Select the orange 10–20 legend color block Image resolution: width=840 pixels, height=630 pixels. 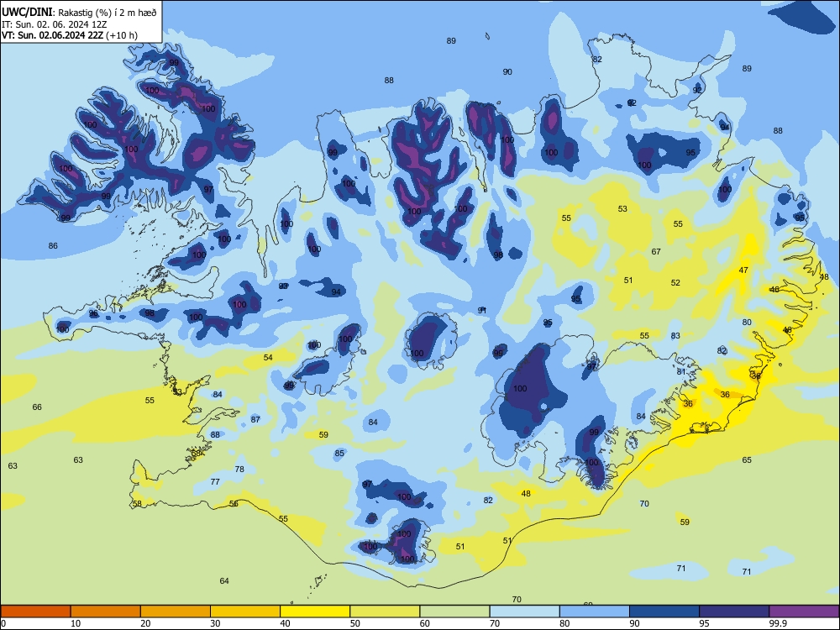click(106, 612)
